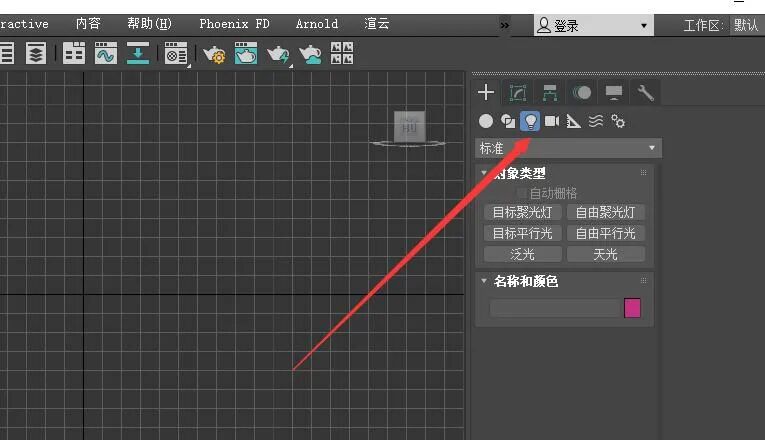The image size is (765, 440).
Task: Click the ViewCube in viewport
Action: [409, 128]
